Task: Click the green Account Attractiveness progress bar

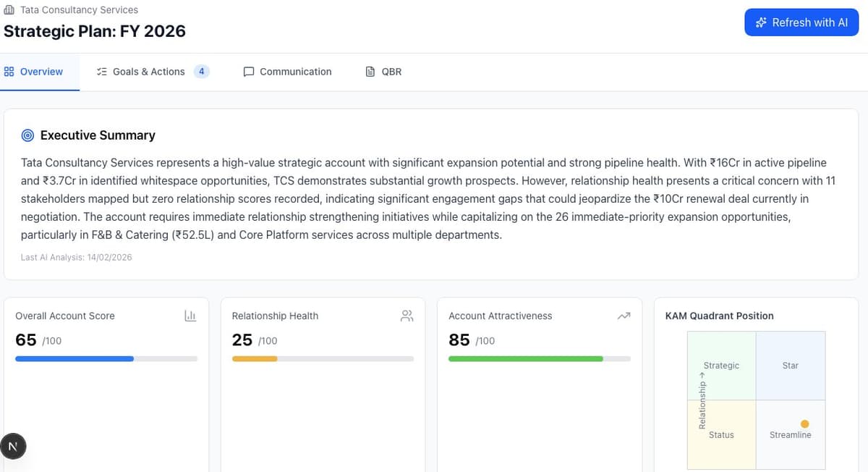Action: (x=526, y=358)
